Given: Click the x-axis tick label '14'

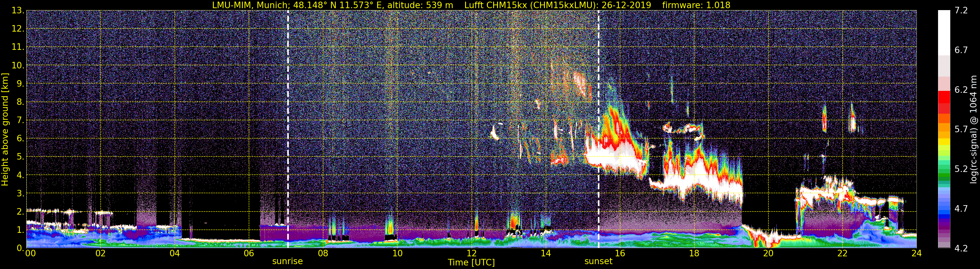Looking at the screenshot, I should [545, 254].
